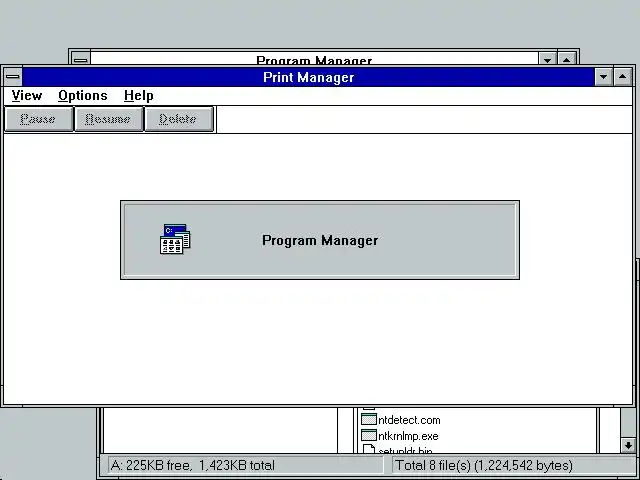
Task: Select ntdetect.com file icon in File Manager
Action: pos(369,419)
